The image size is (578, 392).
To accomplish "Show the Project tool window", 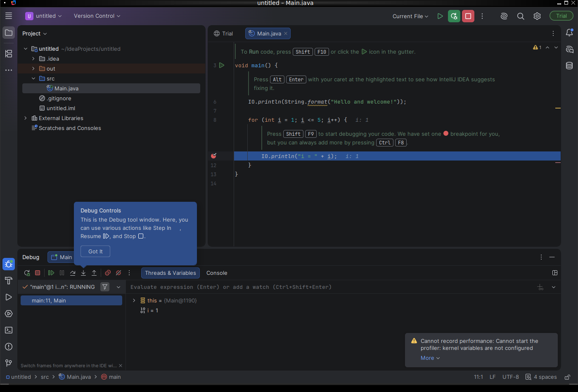I will pyautogui.click(x=9, y=33).
